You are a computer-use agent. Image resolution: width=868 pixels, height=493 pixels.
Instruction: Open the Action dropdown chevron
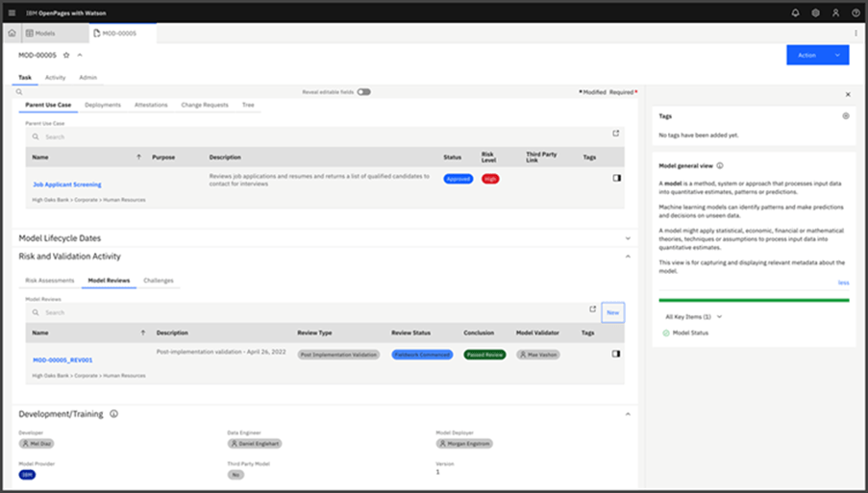click(x=837, y=55)
